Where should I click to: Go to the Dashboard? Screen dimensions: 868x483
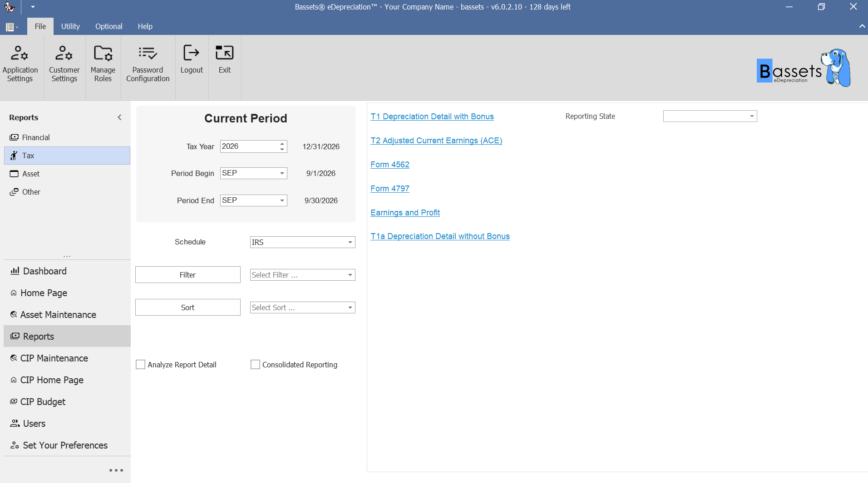67,271
